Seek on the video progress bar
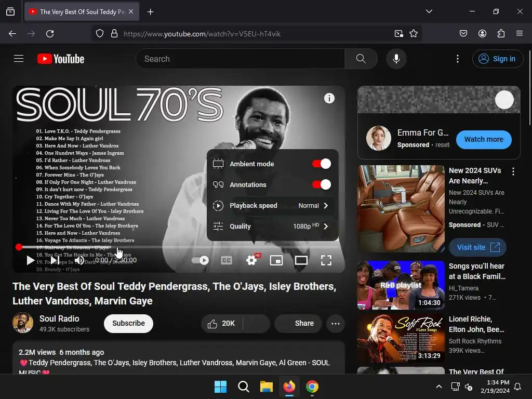 179,247
